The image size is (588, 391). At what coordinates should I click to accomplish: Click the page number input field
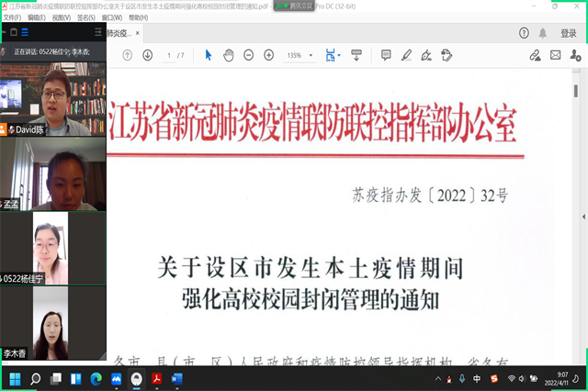click(x=168, y=55)
